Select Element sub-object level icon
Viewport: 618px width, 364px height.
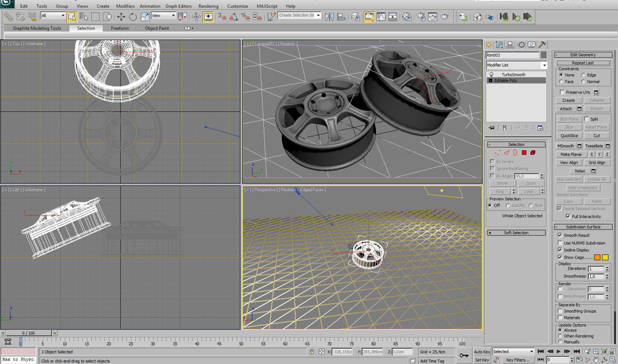[533, 153]
